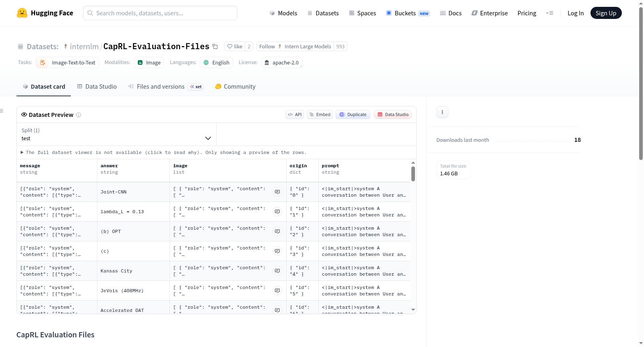
Task: Click the page vertical scrollbar thumb
Action: (x=641, y=83)
